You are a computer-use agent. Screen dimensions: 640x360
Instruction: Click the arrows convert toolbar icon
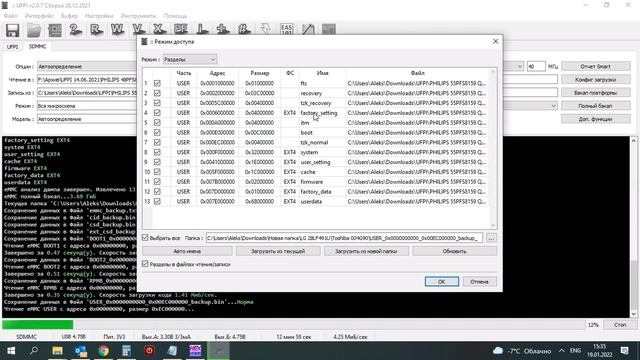pyautogui.click(x=265, y=29)
